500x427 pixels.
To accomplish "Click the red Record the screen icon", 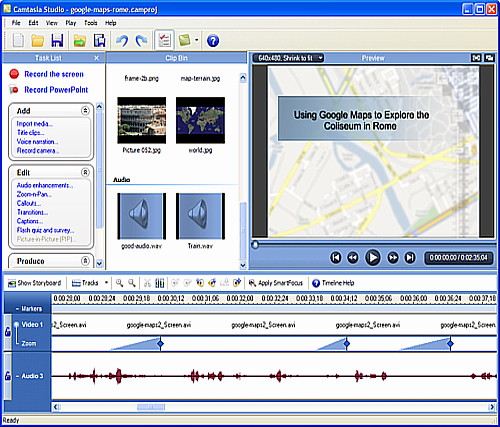I will [14, 74].
